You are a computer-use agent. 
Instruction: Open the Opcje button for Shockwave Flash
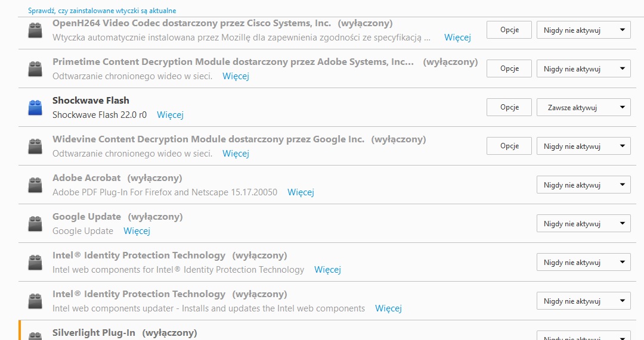point(509,107)
